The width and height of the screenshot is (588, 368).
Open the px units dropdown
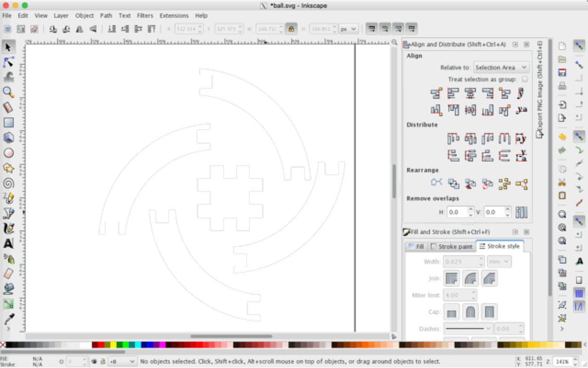click(349, 29)
